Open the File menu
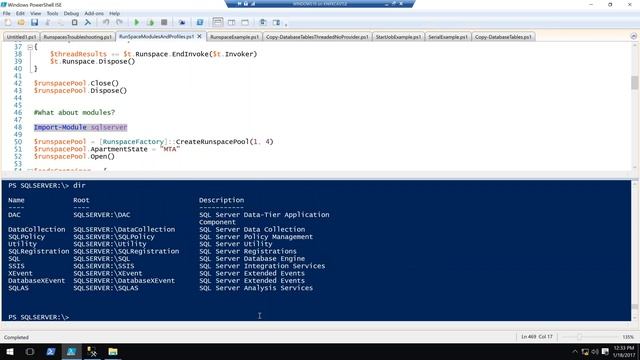 [7, 13]
